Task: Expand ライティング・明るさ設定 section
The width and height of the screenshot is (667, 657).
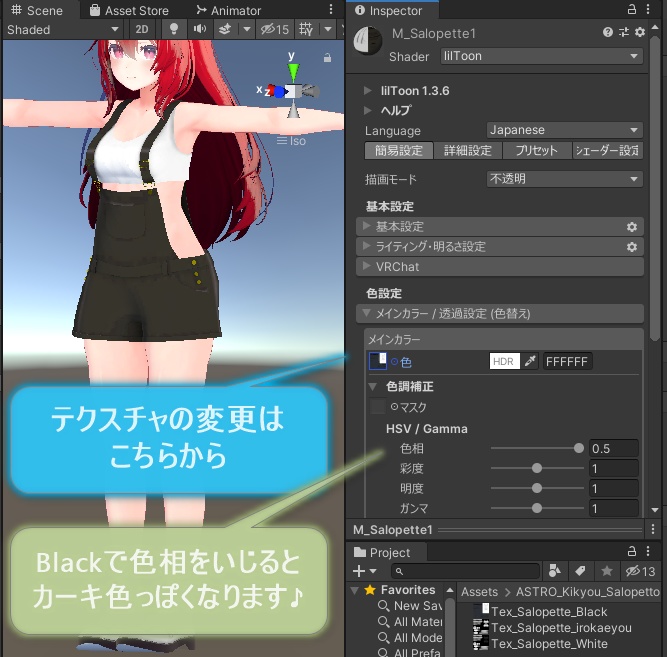Action: pyautogui.click(x=499, y=246)
